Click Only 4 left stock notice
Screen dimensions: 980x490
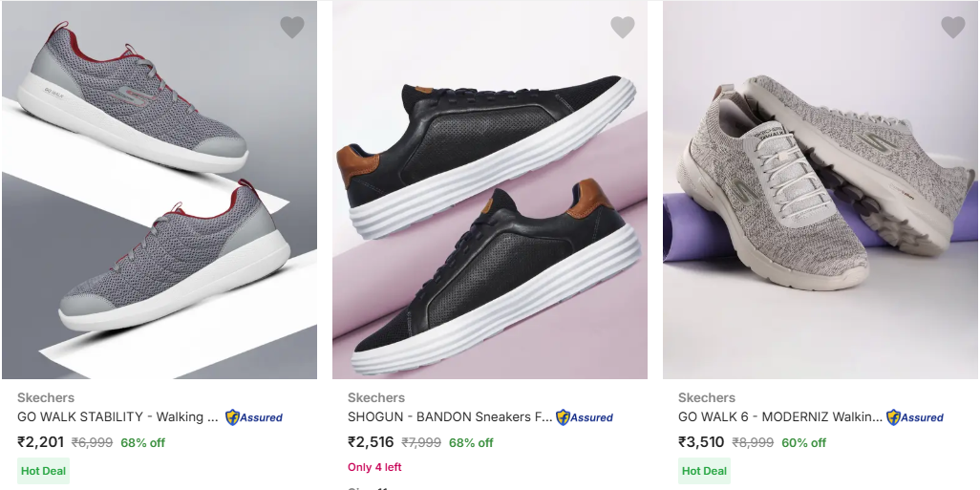[x=374, y=467]
